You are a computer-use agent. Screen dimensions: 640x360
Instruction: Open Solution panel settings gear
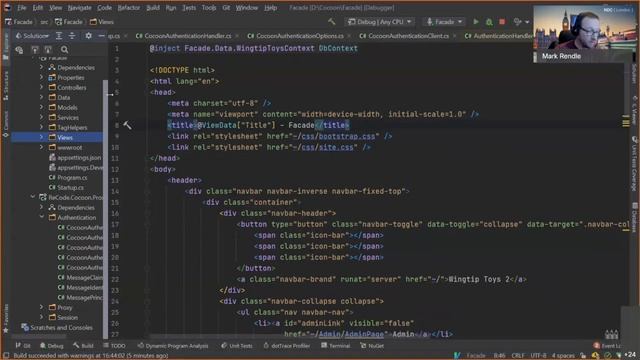tap(89, 36)
